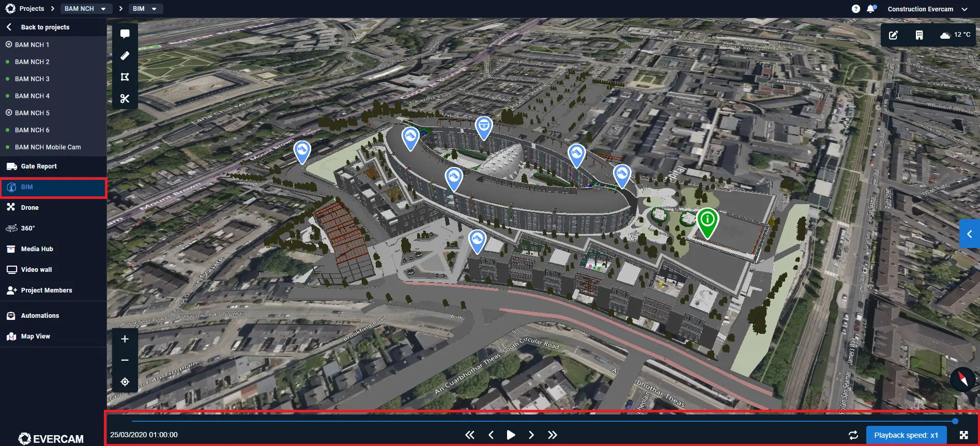This screenshot has width=980, height=446.
Task: Click the timeline slider handle
Action: [x=955, y=421]
